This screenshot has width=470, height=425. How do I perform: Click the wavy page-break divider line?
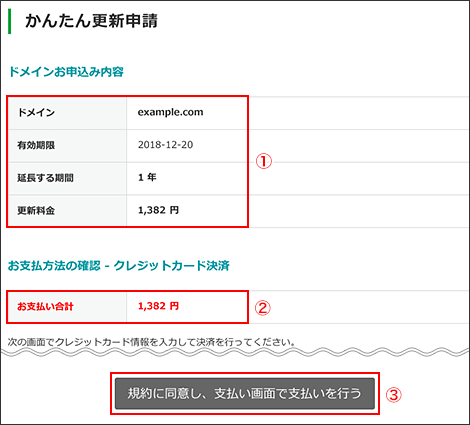click(235, 352)
